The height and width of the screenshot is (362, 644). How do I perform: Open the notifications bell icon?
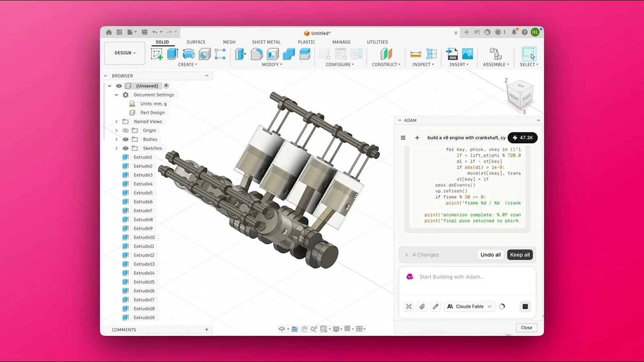[x=514, y=32]
